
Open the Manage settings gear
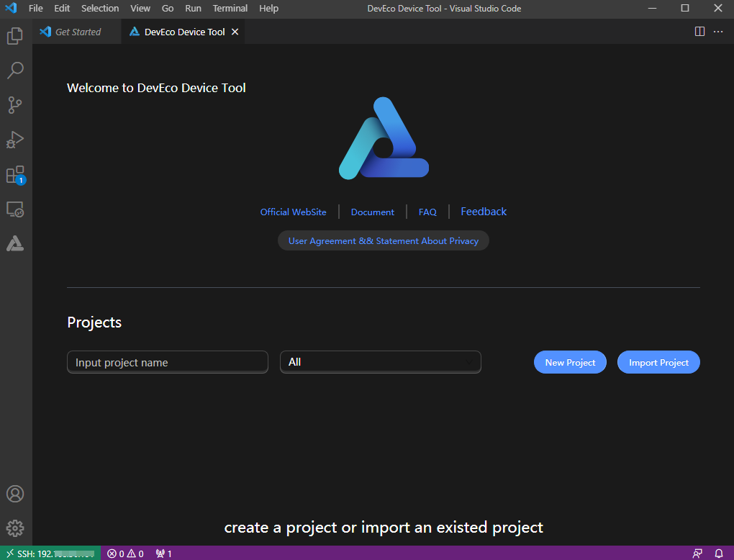click(x=15, y=528)
